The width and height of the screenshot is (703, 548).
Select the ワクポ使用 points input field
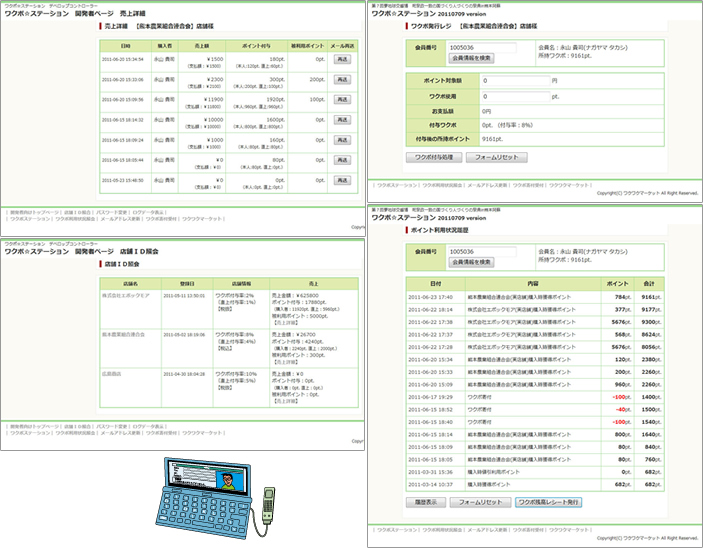pyautogui.click(x=513, y=97)
